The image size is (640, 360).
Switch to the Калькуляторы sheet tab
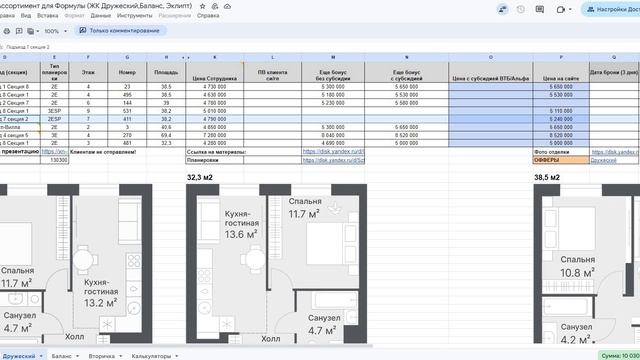click(151, 356)
